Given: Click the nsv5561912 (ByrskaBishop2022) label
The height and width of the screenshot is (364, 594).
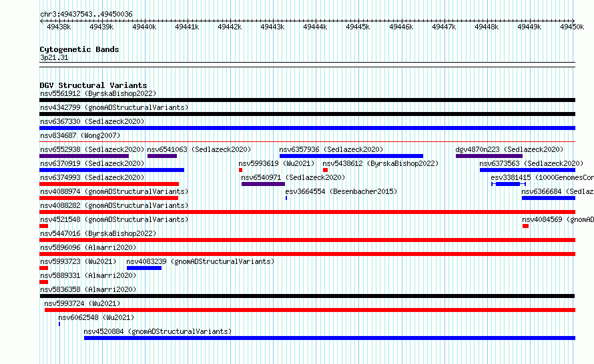Looking at the screenshot, I should (x=98, y=93).
